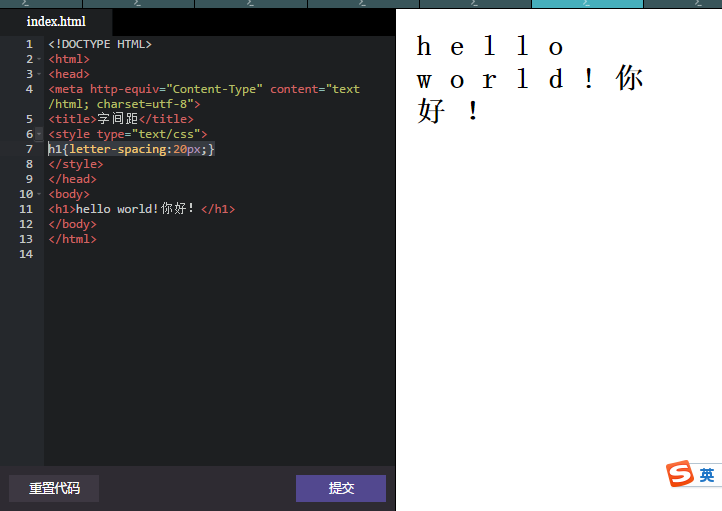The width and height of the screenshot is (722, 511).
Task: Open the second lesson segment icon at top
Action: click(137, 4)
